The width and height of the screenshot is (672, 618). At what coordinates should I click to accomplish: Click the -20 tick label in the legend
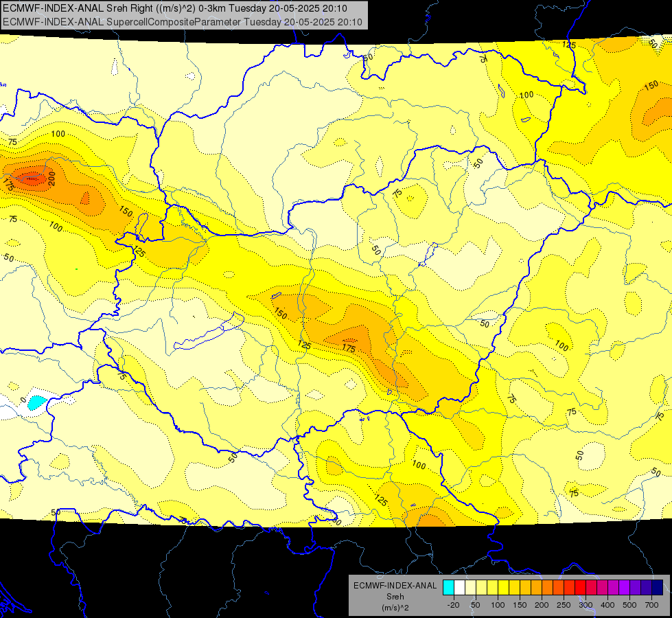[x=453, y=605]
